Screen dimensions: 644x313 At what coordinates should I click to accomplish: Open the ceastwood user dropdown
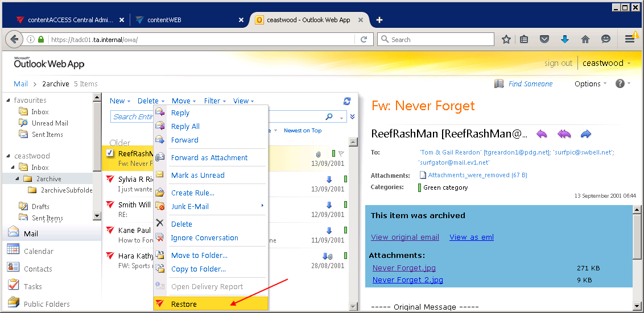(x=606, y=63)
